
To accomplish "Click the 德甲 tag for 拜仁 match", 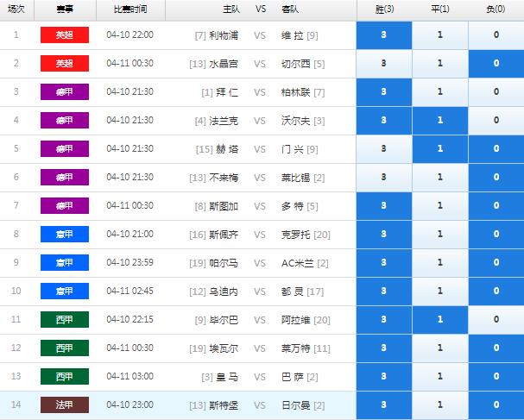I will 65,91.
